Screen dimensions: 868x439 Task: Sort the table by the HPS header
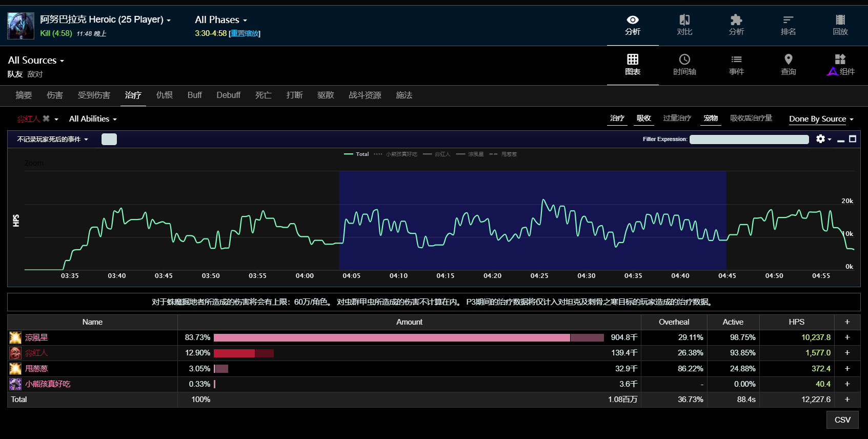pyautogui.click(x=797, y=322)
